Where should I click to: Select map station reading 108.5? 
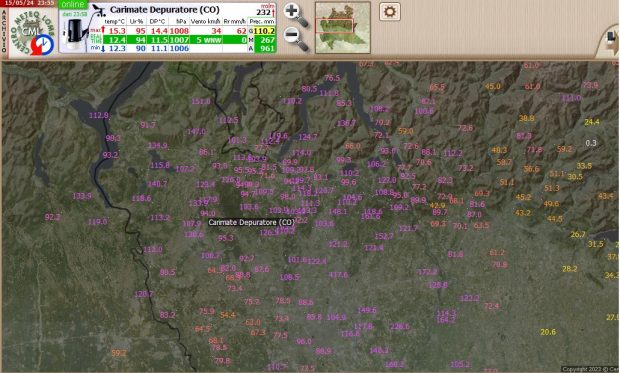coord(289,277)
